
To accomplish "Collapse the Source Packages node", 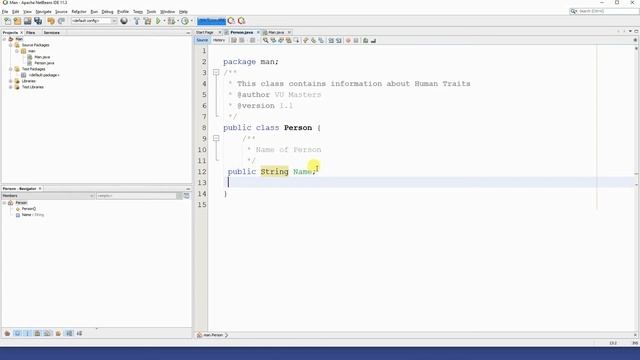I will point(11,45).
